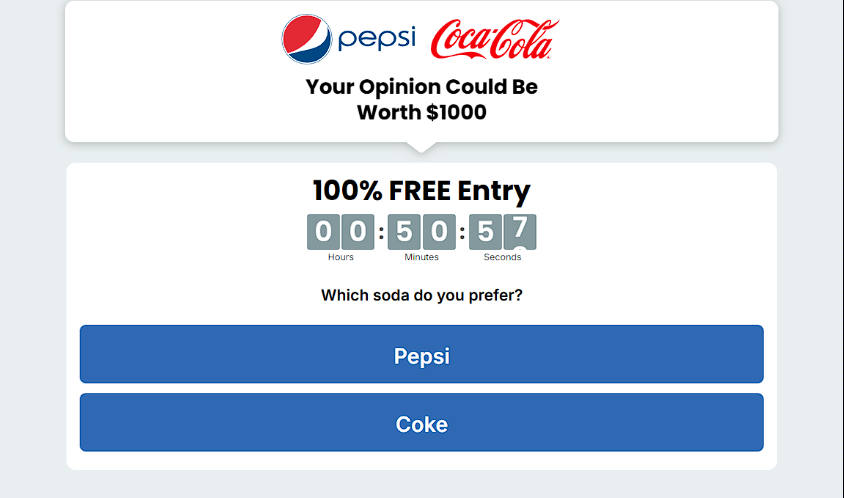Click the tens digit of the minutes countdown
The image size is (844, 498).
[x=404, y=232]
